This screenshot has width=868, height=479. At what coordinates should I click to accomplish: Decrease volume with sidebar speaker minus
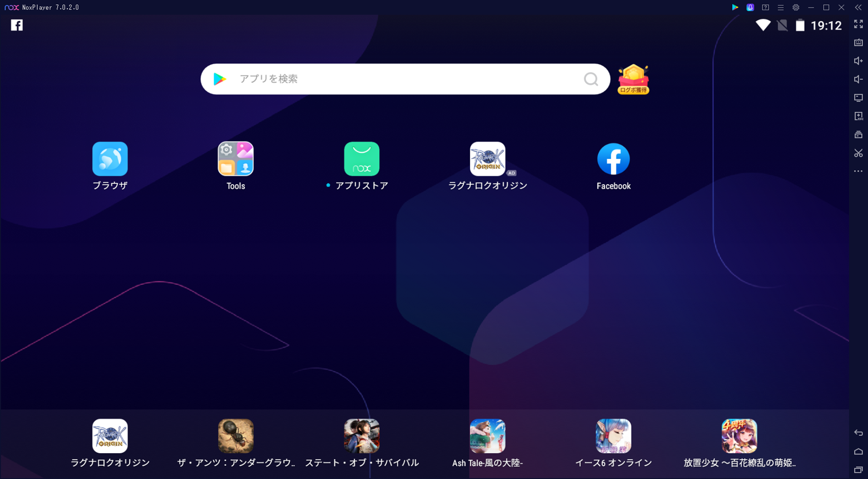click(x=858, y=79)
